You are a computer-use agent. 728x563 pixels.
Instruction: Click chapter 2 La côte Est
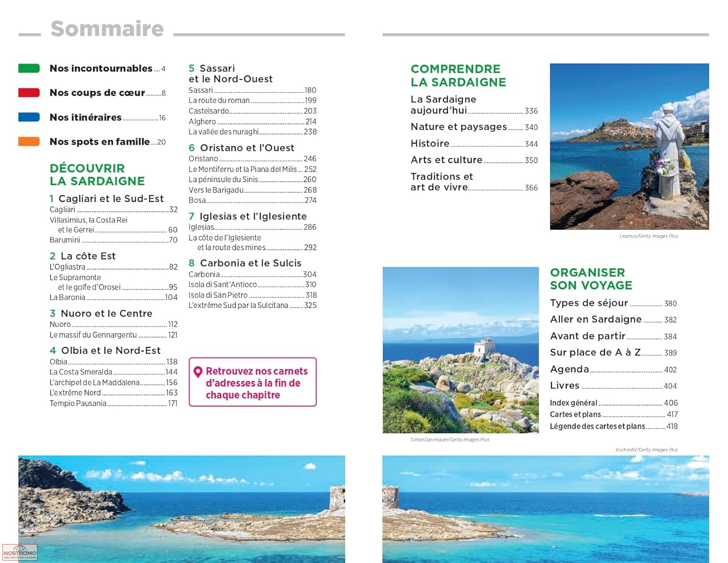coord(83,256)
